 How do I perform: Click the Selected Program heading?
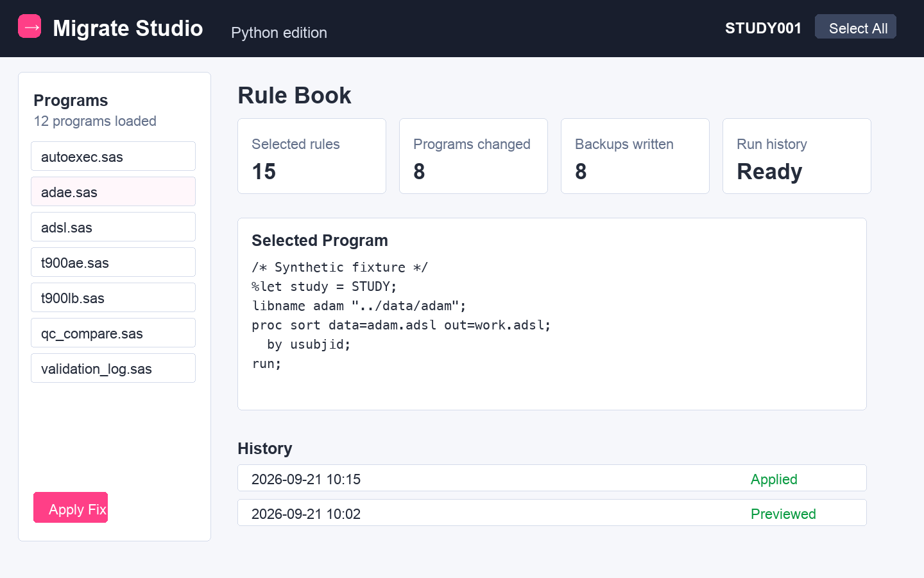click(320, 240)
